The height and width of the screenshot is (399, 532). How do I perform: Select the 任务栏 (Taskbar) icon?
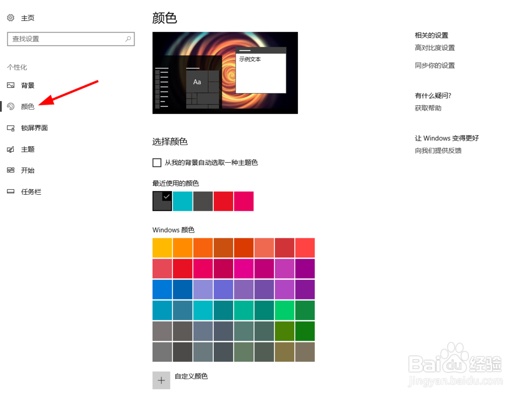(11, 192)
